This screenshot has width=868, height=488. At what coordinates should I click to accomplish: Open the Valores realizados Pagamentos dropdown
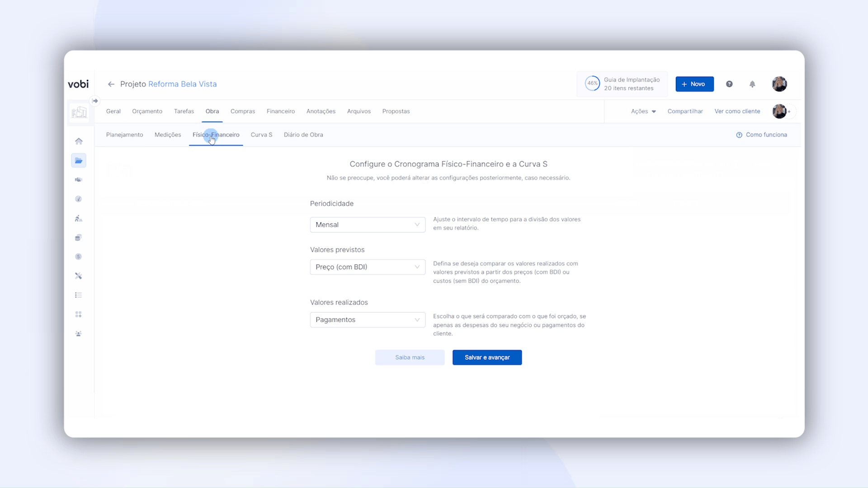368,320
